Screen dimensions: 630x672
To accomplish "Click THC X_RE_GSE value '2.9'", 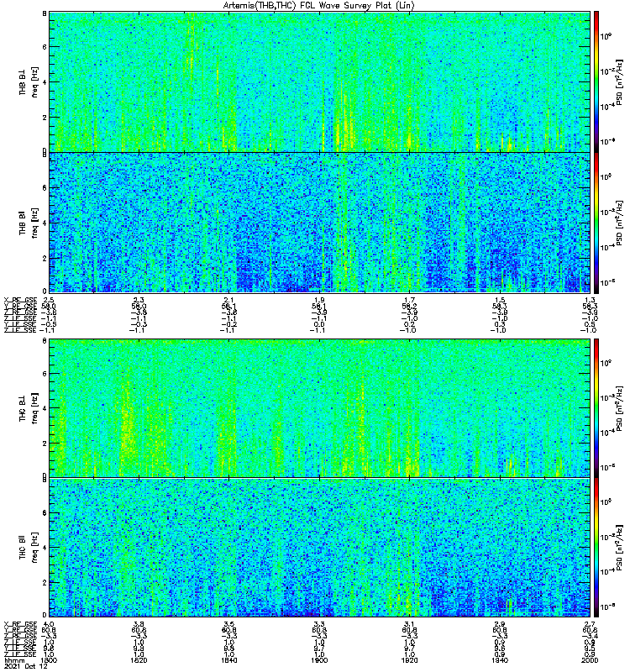I will click(500, 624).
